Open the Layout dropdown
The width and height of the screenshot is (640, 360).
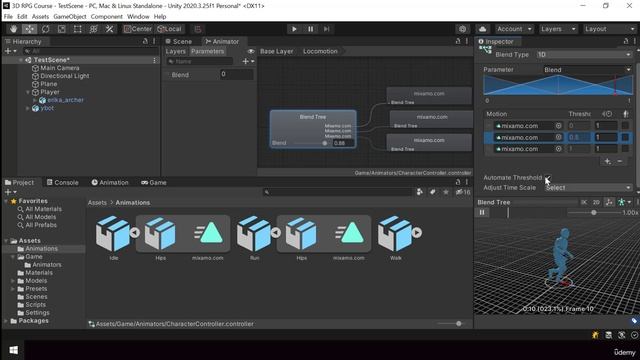tap(609, 29)
